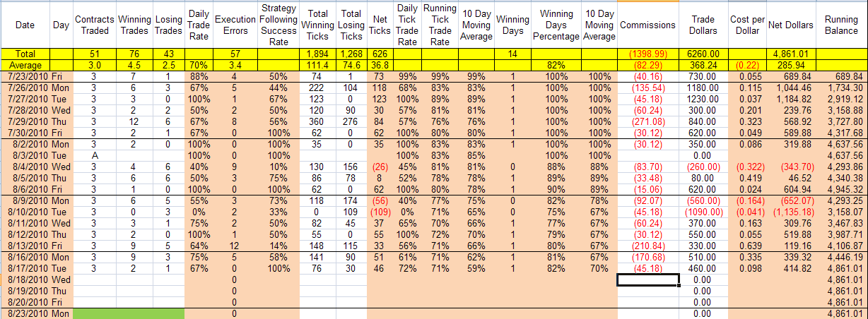Select the Date header cell

point(25,25)
